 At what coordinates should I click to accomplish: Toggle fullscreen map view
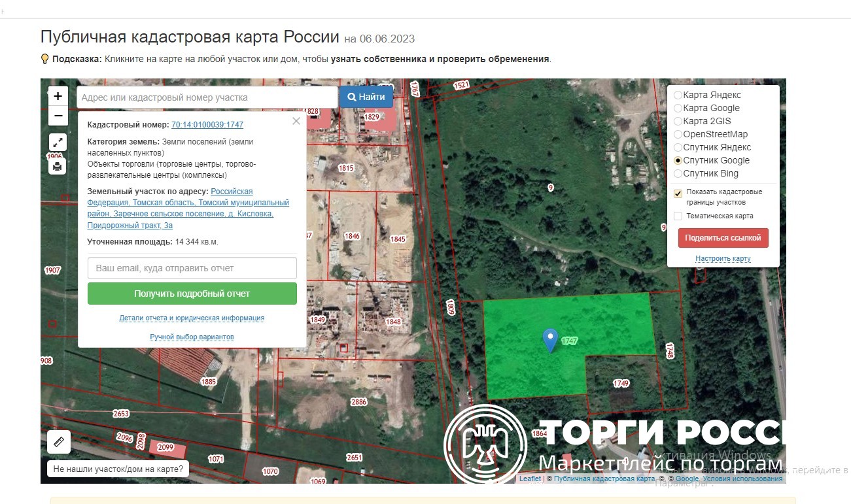[x=58, y=143]
